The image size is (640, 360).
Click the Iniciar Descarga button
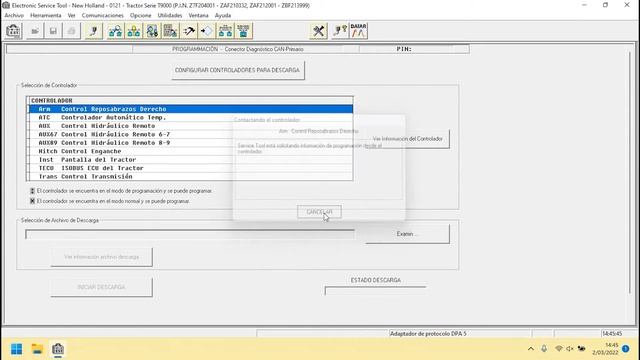point(102,287)
